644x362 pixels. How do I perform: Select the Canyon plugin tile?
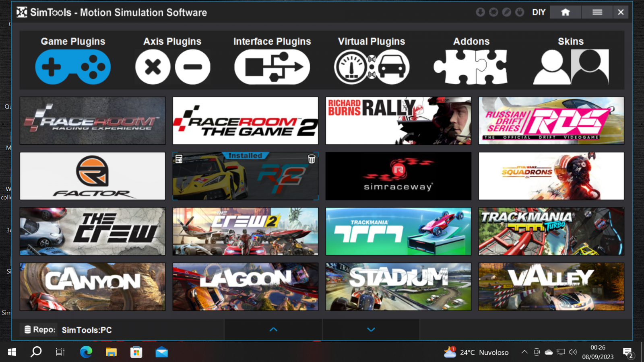93,287
